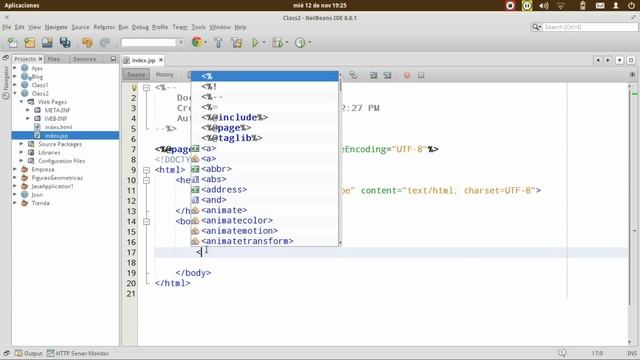Open the Refactor menu

tap(104, 27)
